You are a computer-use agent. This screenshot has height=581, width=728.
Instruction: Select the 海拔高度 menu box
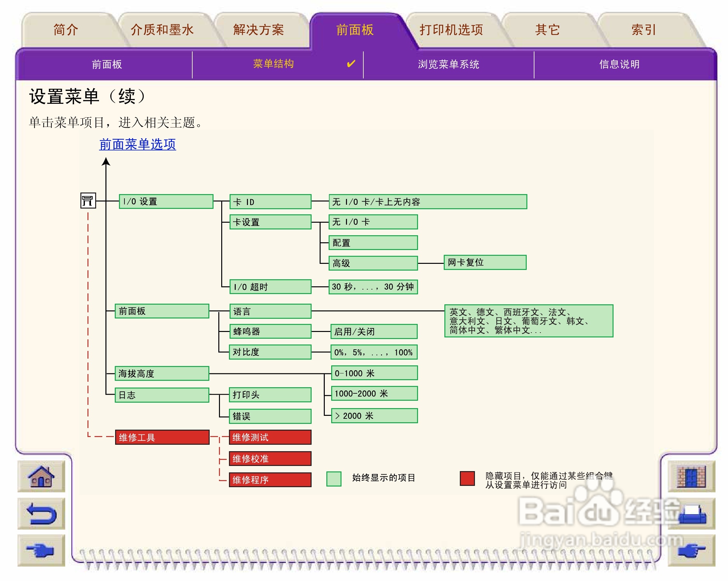[162, 373]
